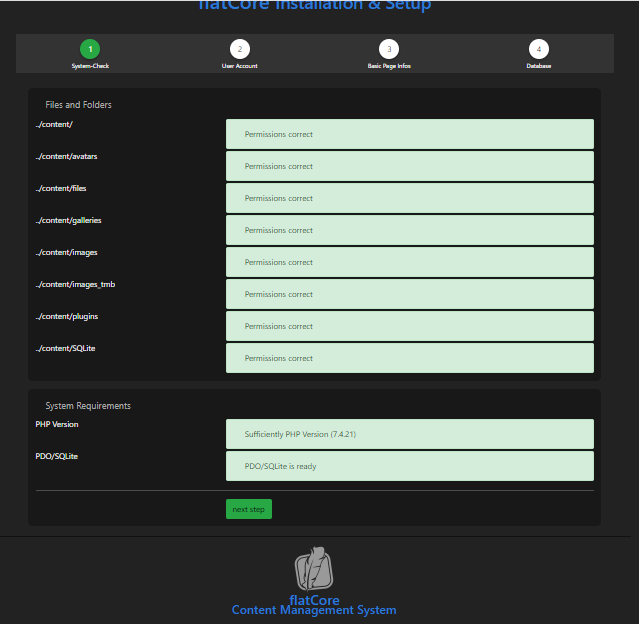Image resolution: width=639 pixels, height=624 pixels.
Task: Select step 3 Basic Page Infos circle
Action: click(389, 49)
